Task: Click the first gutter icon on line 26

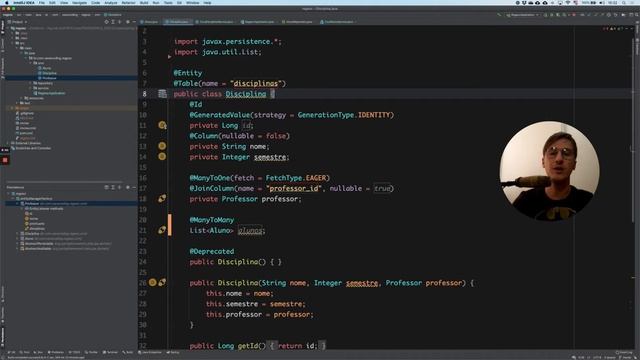Action: pyautogui.click(x=152, y=282)
